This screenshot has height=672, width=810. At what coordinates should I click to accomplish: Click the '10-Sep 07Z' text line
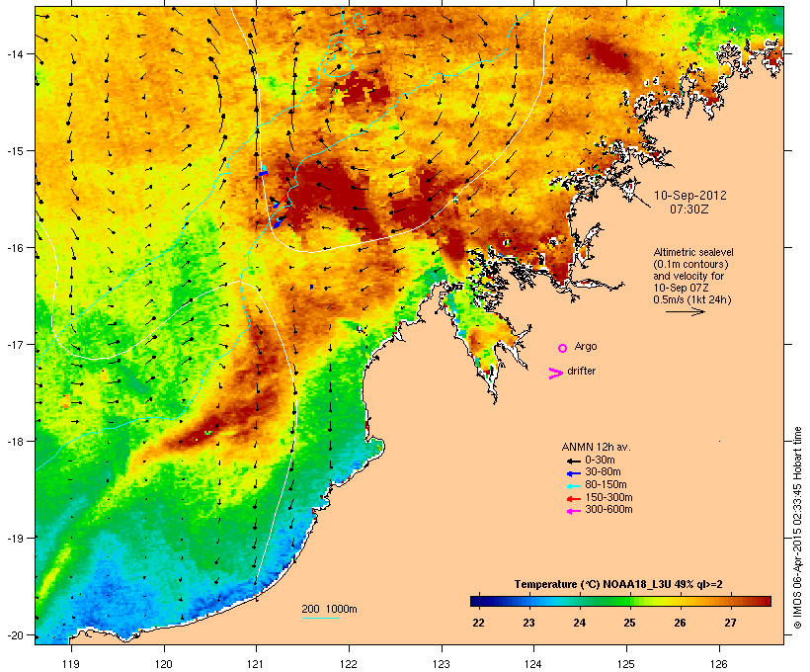(x=681, y=288)
